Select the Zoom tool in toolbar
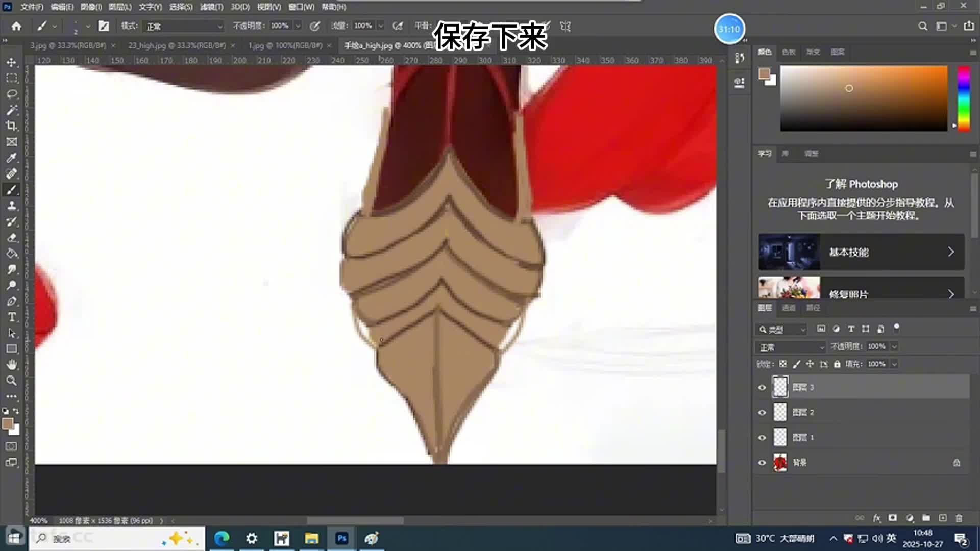Screen dimensions: 980x551 (x=11, y=381)
